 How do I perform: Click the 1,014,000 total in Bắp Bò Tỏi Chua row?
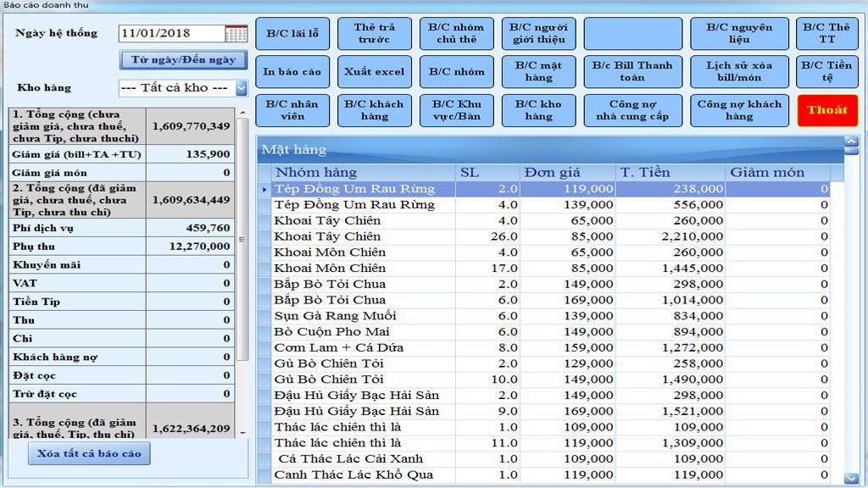click(x=692, y=301)
